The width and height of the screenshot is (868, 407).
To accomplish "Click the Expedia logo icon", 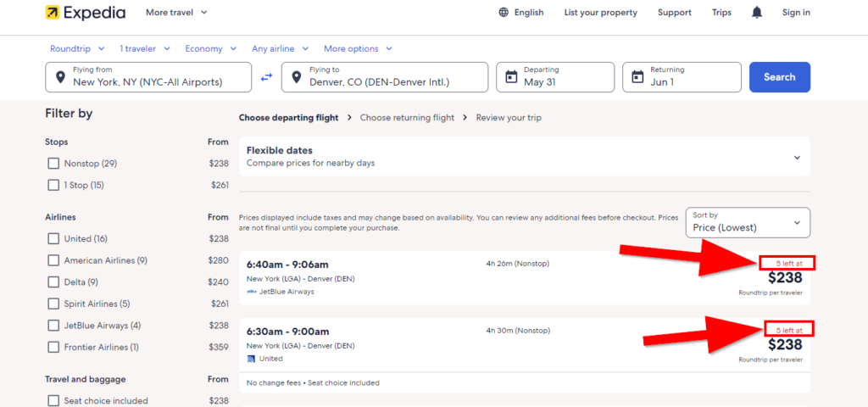I will click(53, 13).
